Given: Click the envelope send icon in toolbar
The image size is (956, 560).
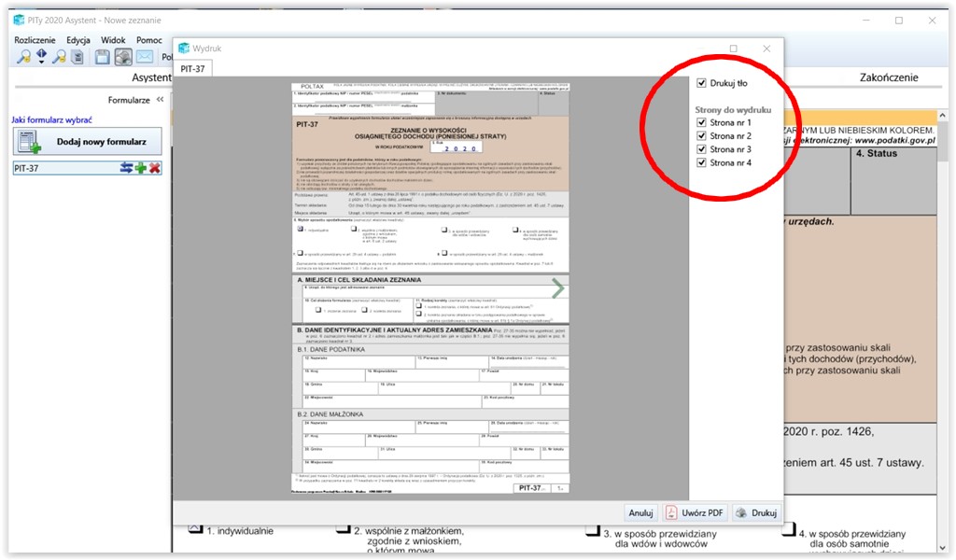Looking at the screenshot, I should pos(145,58).
